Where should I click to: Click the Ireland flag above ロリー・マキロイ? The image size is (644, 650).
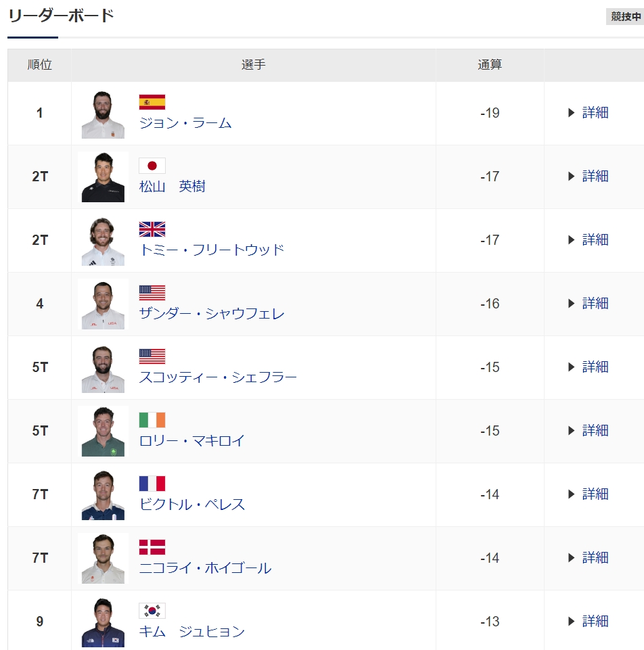click(x=152, y=420)
